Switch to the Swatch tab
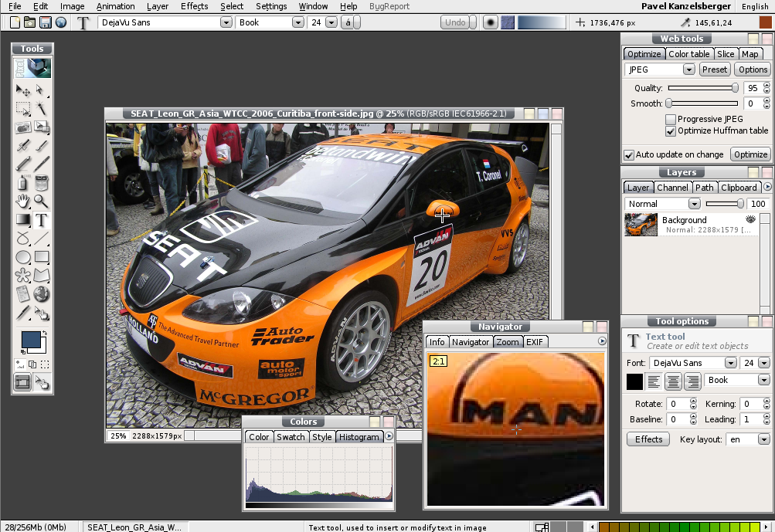Viewport: 775px width, 532px height. point(291,437)
